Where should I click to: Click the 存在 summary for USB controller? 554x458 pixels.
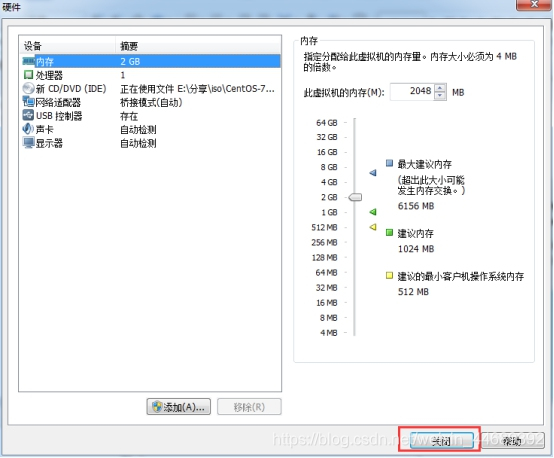point(129,116)
